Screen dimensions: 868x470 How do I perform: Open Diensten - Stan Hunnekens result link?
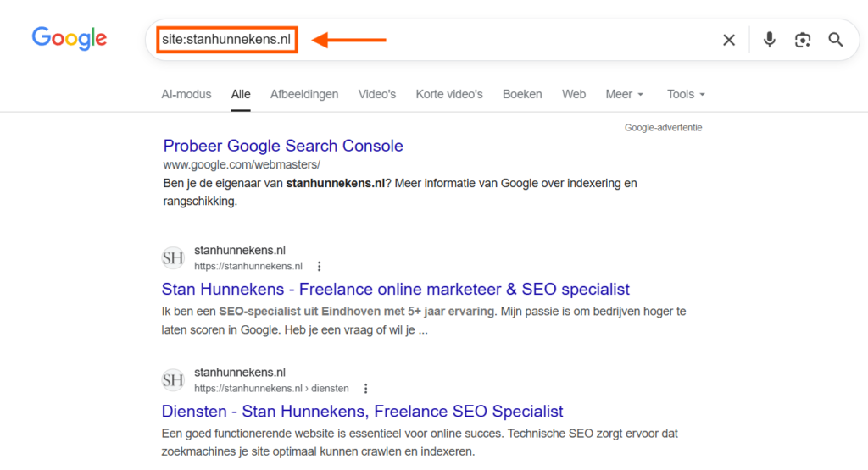pyautogui.click(x=363, y=412)
